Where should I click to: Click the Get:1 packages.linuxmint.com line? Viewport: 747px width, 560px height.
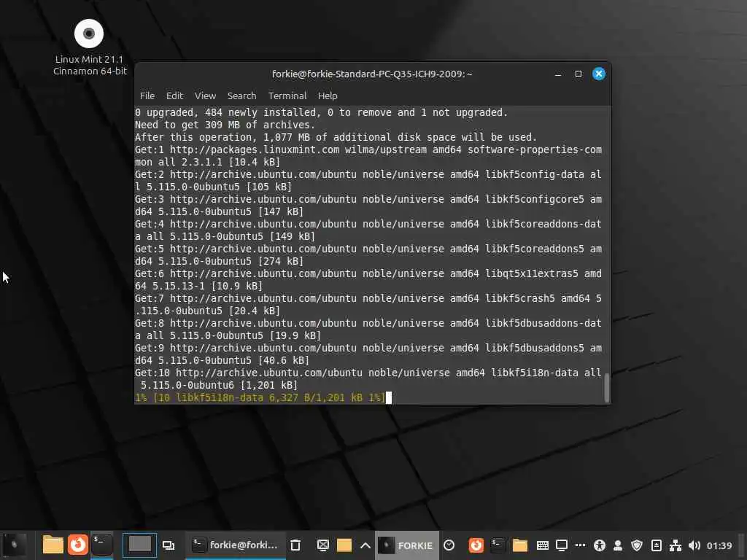[368, 156]
